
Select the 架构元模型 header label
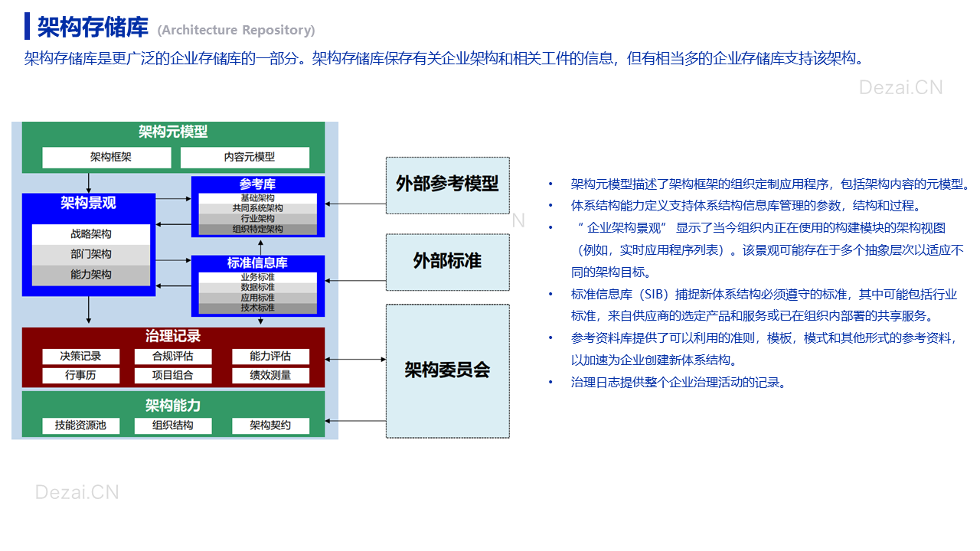coord(173,132)
